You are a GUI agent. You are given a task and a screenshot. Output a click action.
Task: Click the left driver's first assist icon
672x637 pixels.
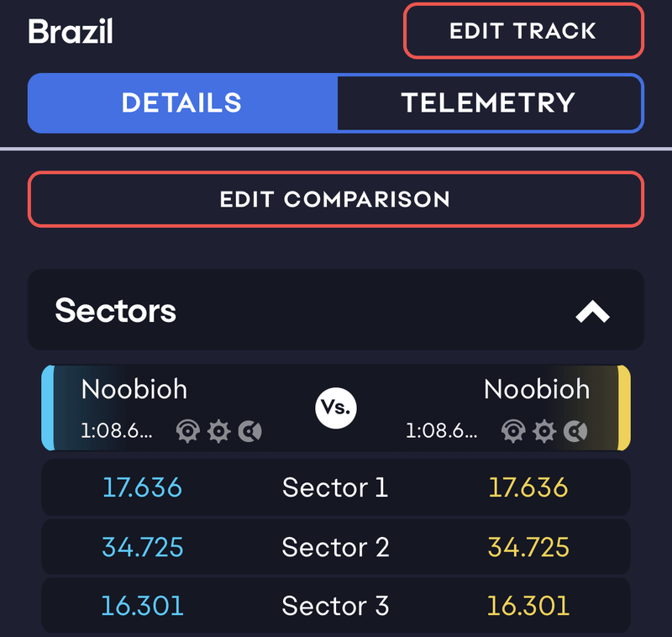point(187,432)
